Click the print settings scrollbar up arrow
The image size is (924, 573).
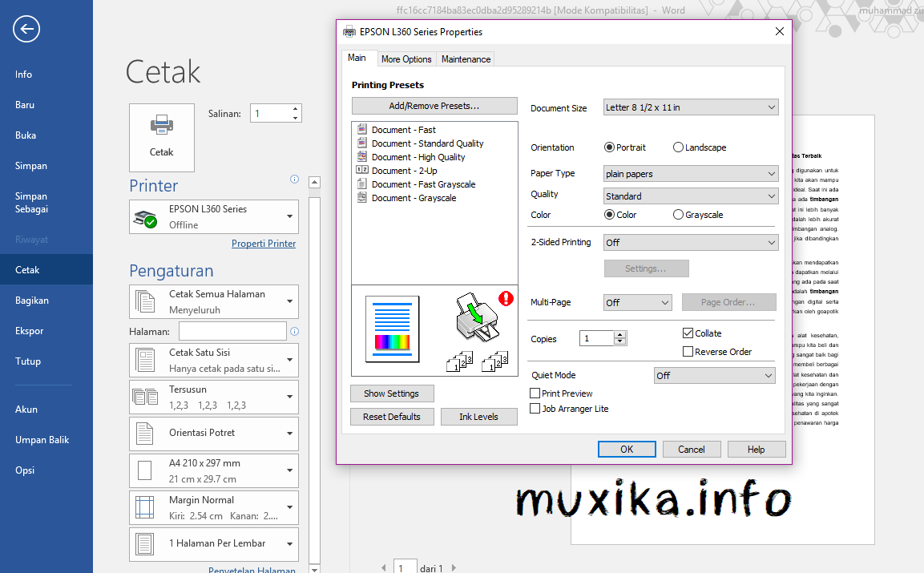315,182
